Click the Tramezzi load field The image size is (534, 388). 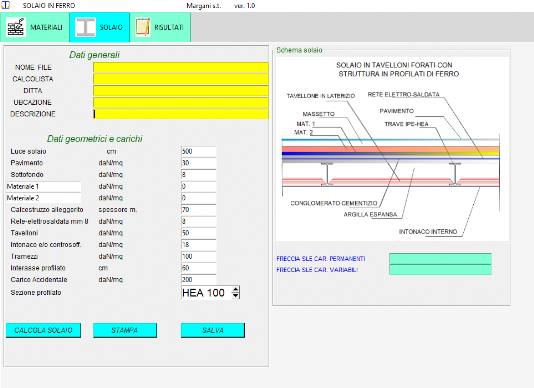pos(199,256)
